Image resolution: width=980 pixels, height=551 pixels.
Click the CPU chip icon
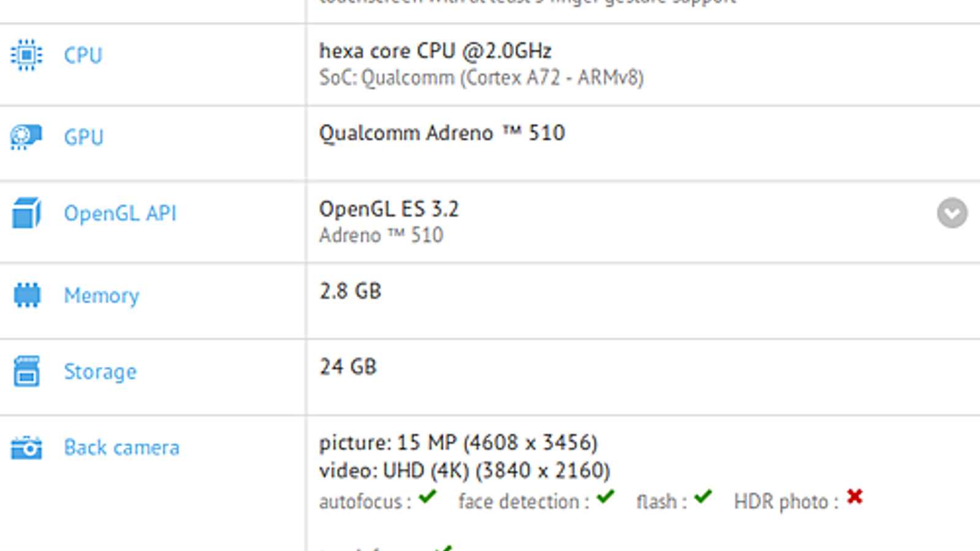pos(26,55)
